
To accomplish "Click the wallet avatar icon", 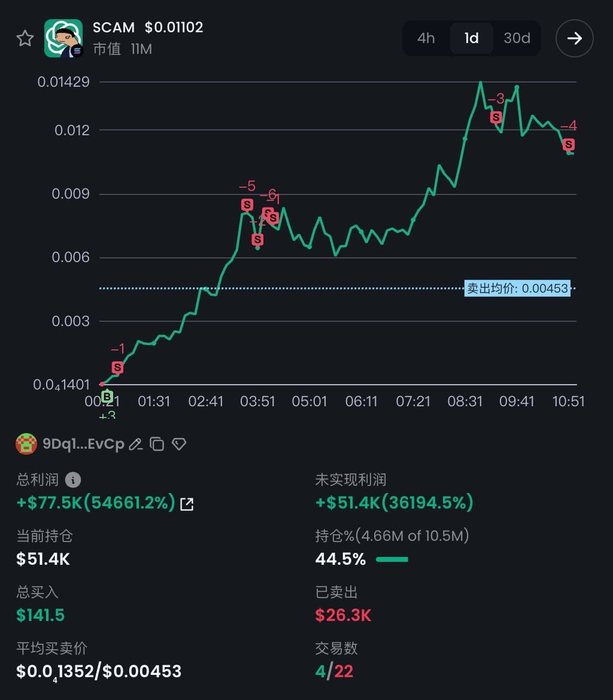I will [x=26, y=444].
